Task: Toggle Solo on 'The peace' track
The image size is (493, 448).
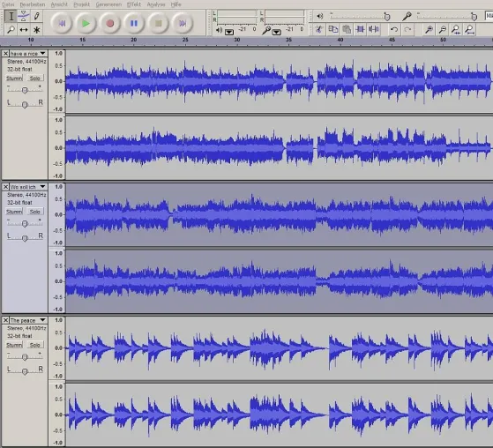Action: tap(34, 345)
